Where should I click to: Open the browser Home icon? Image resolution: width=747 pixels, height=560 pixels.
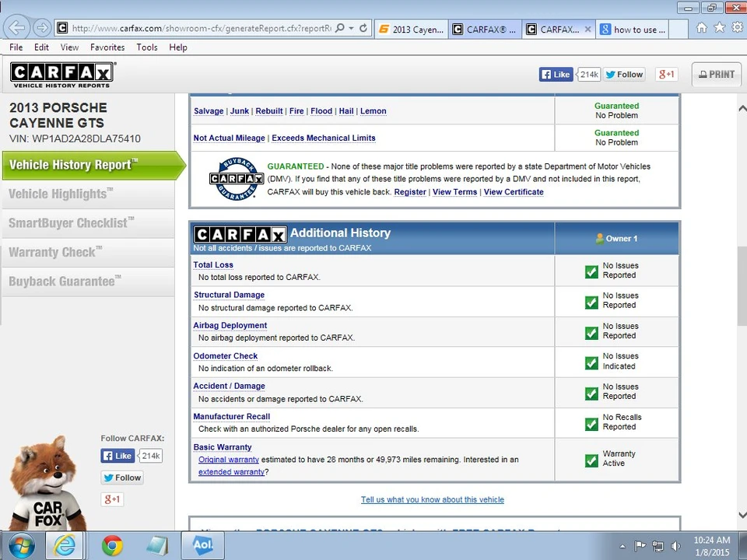tap(701, 28)
